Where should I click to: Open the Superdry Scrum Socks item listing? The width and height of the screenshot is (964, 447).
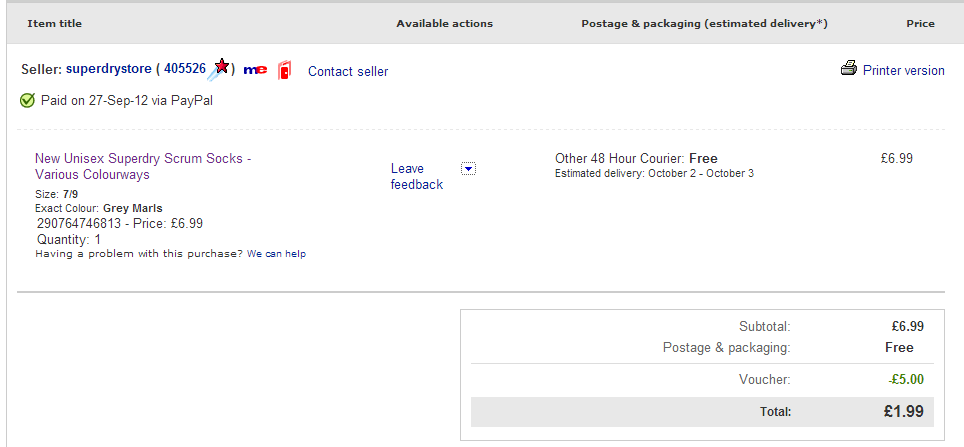[142, 166]
